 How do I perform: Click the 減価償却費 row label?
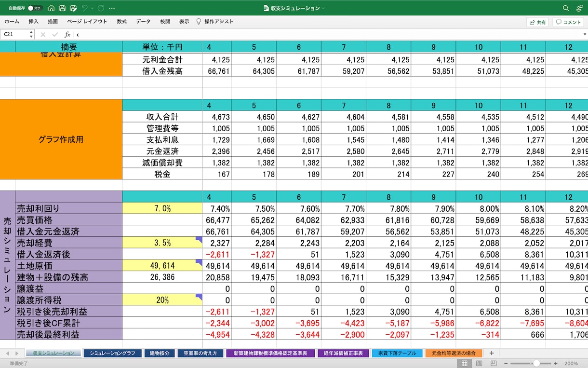point(162,163)
